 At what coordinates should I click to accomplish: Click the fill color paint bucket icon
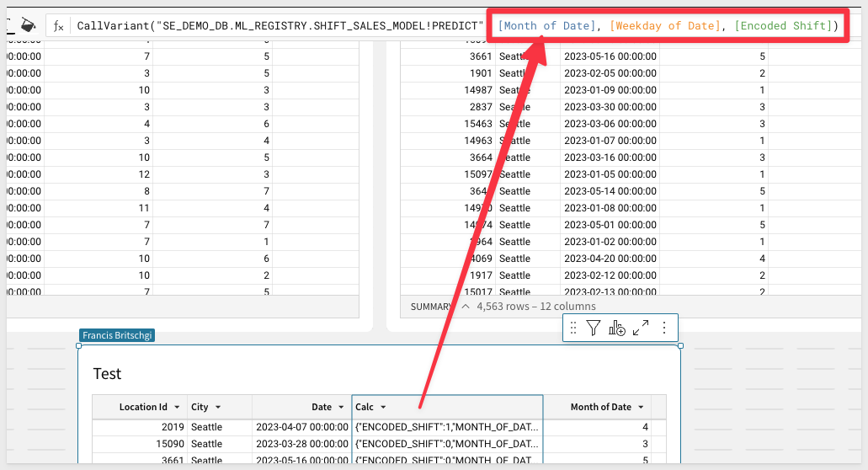click(27, 24)
